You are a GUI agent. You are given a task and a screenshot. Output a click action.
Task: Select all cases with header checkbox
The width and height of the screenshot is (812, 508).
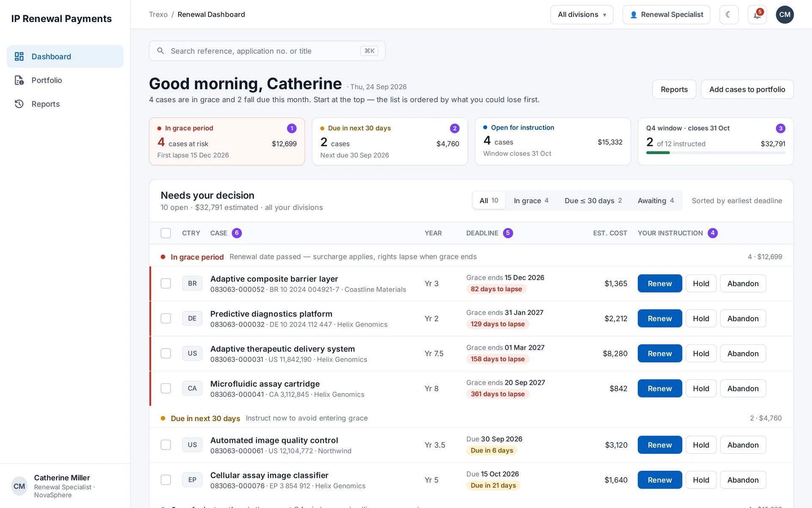[166, 233]
